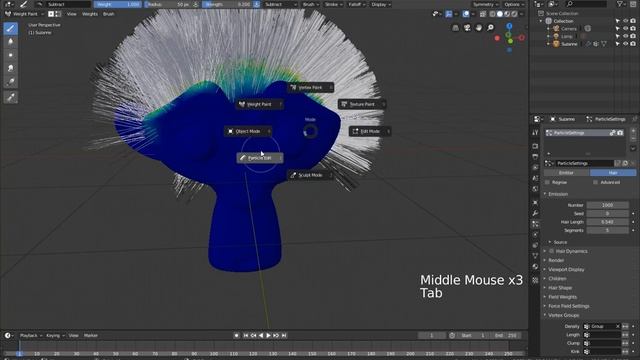The height and width of the screenshot is (360, 640).
Task: Select the Average tool in toolbar
Action: [x=11, y=55]
